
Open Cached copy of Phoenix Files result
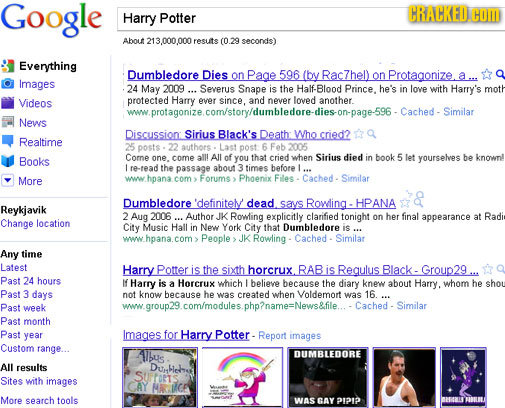pos(317,178)
